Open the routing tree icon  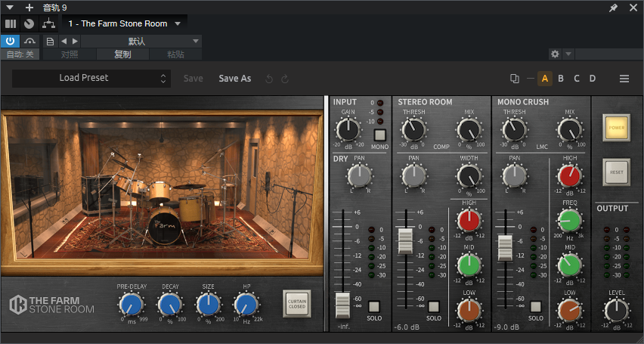click(x=48, y=24)
